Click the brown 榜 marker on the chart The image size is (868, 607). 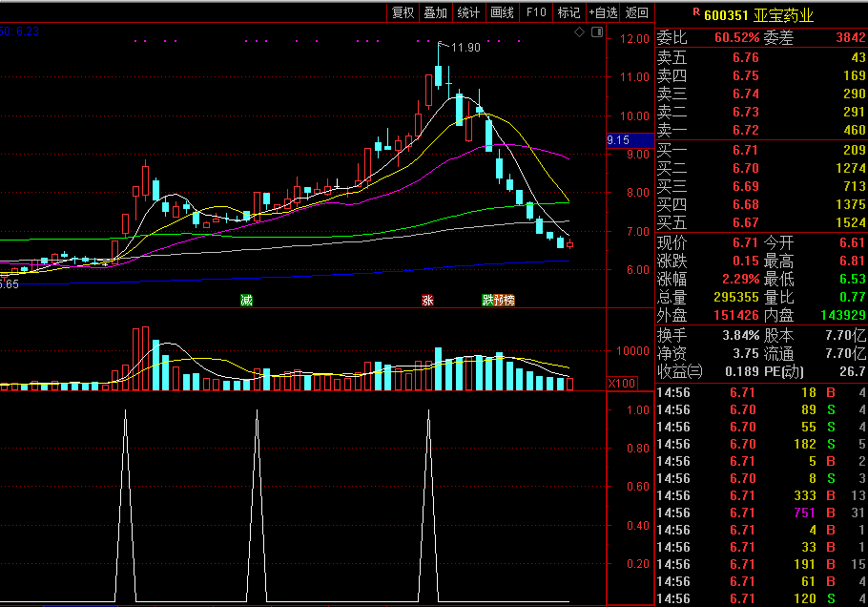509,301
